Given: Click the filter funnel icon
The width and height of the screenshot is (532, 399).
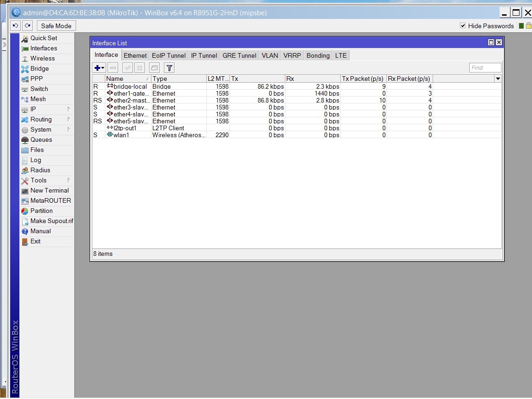Looking at the screenshot, I should click(x=169, y=68).
